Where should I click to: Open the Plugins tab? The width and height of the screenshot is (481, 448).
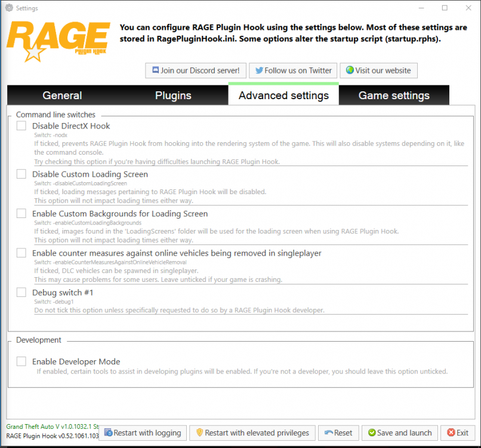click(x=173, y=95)
